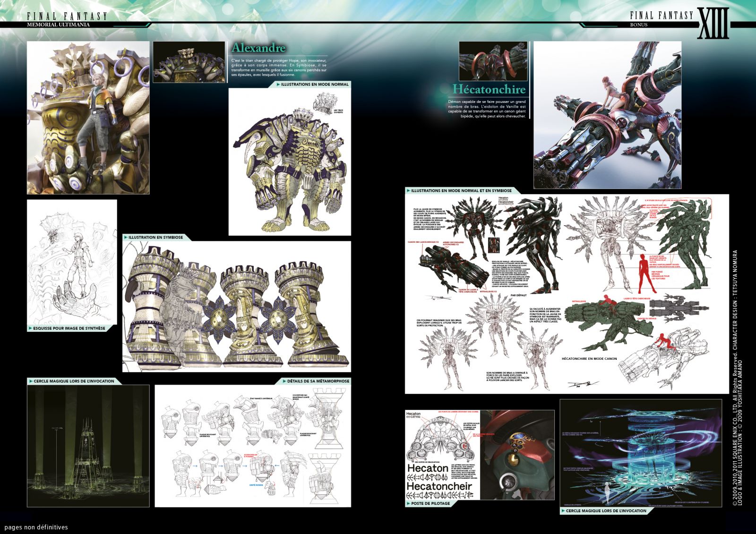Image resolution: width=756 pixels, height=534 pixels.
Task: Click the Détails de sa métamorphose label
Action: (318, 381)
